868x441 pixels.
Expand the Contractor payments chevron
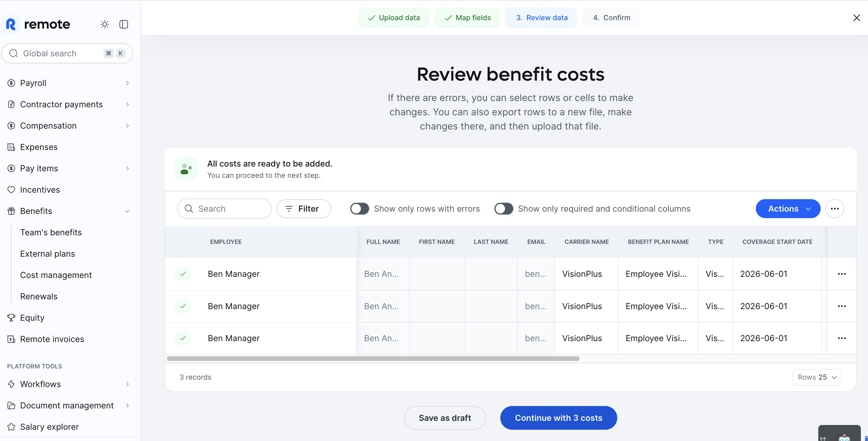point(127,104)
